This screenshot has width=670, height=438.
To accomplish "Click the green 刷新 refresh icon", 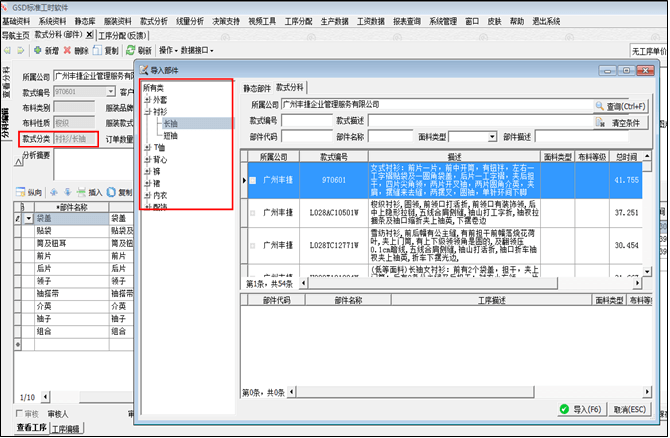I will [x=130, y=50].
